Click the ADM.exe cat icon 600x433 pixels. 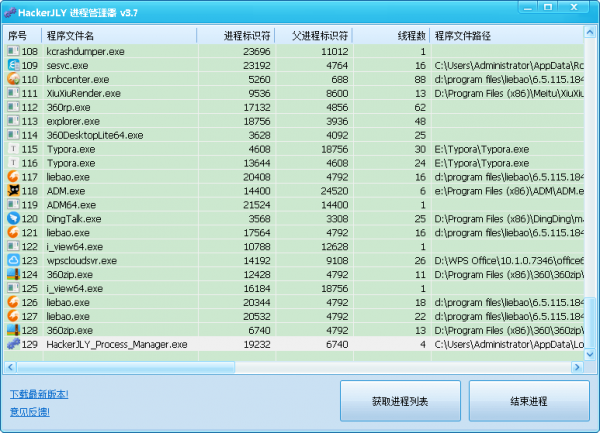[x=13, y=190]
